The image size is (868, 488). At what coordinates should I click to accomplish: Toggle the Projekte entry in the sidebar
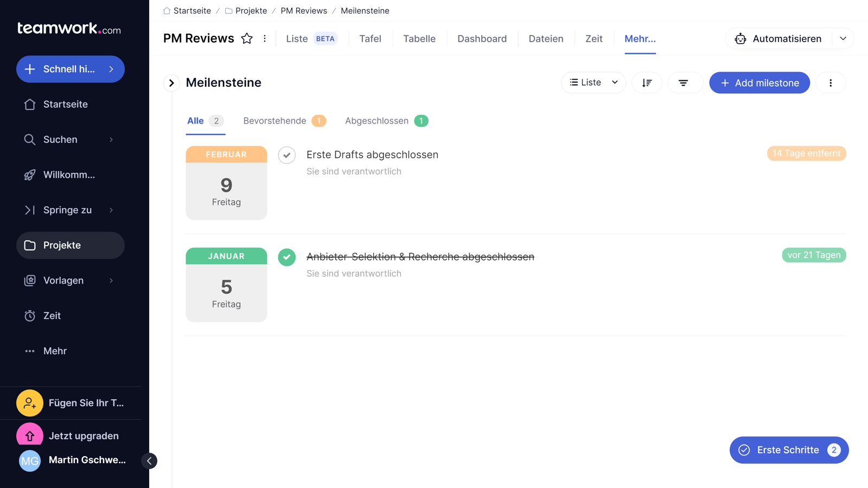coord(70,245)
